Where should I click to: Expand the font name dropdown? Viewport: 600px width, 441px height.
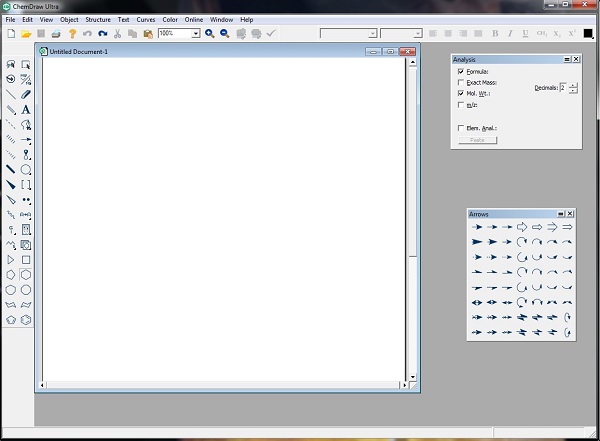pyautogui.click(x=372, y=34)
